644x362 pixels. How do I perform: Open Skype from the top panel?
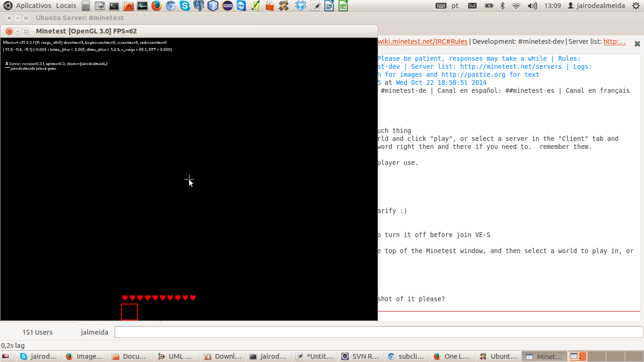tap(185, 6)
